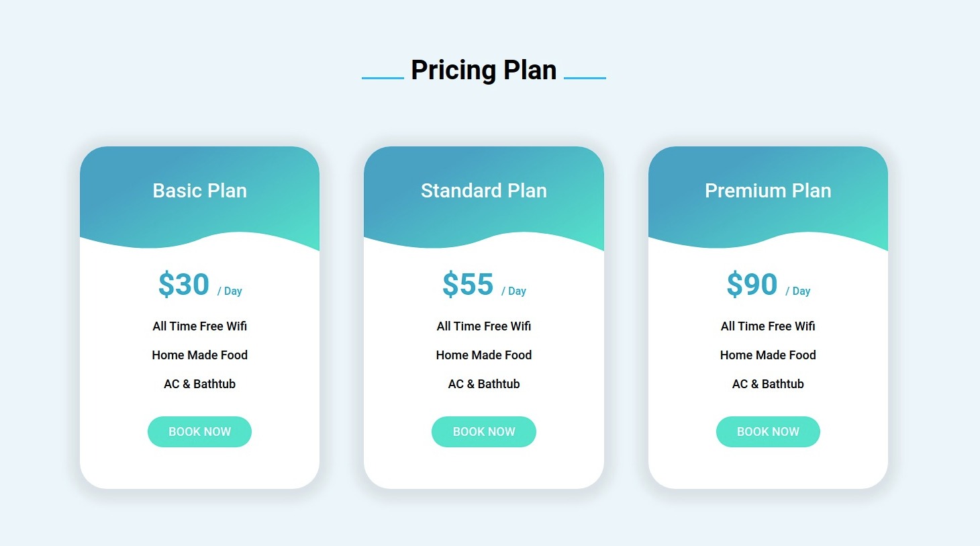The width and height of the screenshot is (980, 546).
Task: Click the $90 price
Action: point(752,284)
